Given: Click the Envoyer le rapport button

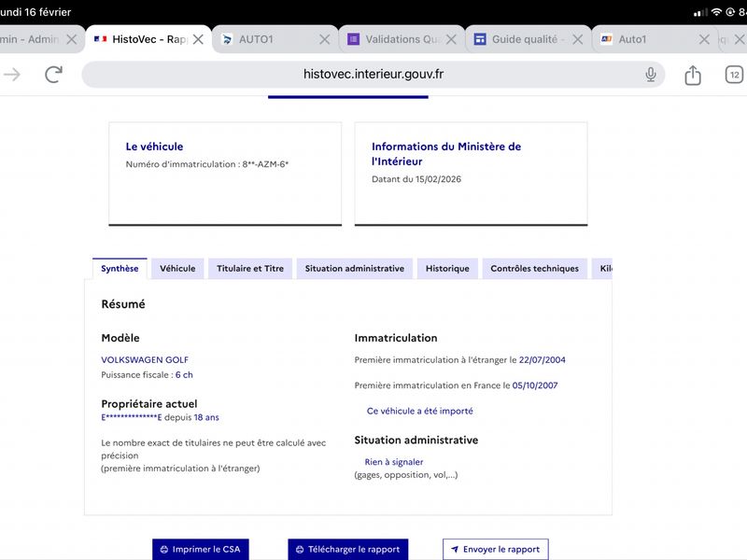Looking at the screenshot, I should [495, 549].
